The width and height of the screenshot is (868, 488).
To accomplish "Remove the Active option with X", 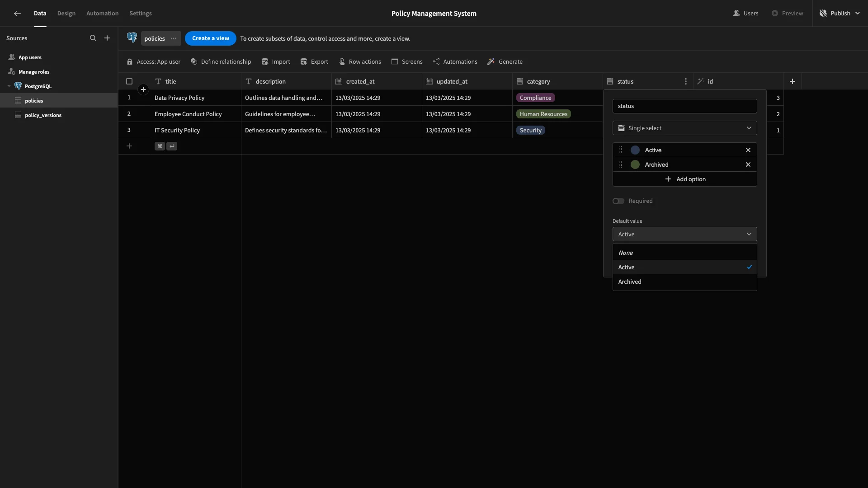I will (x=748, y=150).
